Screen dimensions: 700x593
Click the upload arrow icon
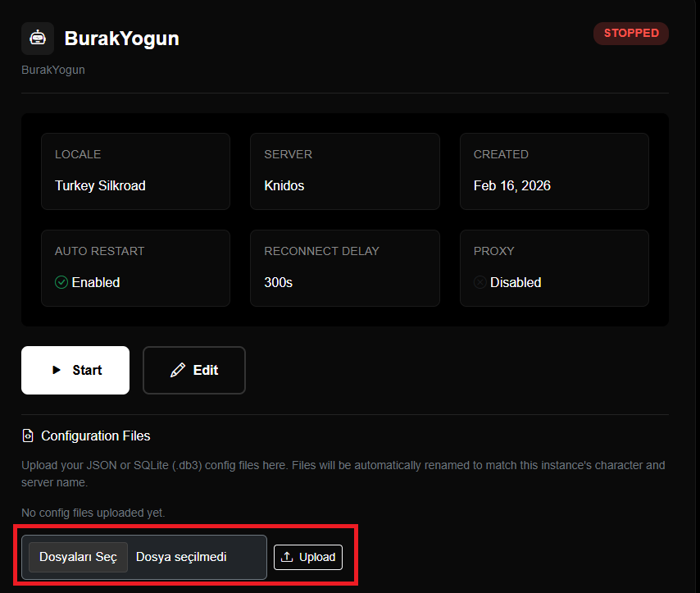click(x=287, y=557)
